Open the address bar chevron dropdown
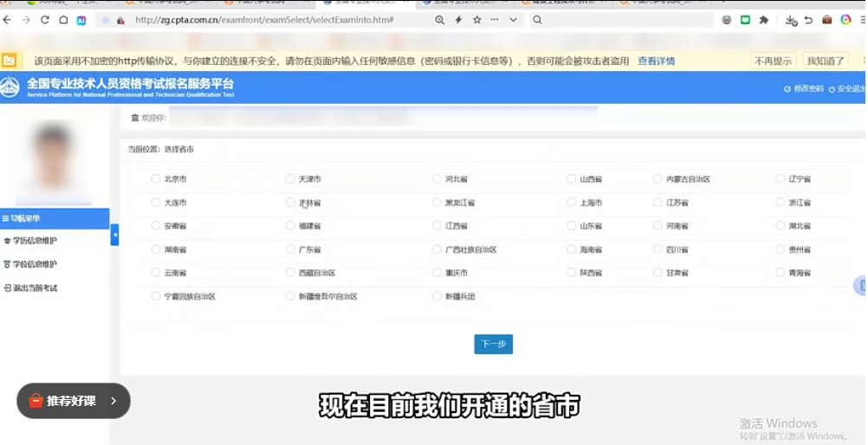868x445 pixels. click(x=514, y=20)
